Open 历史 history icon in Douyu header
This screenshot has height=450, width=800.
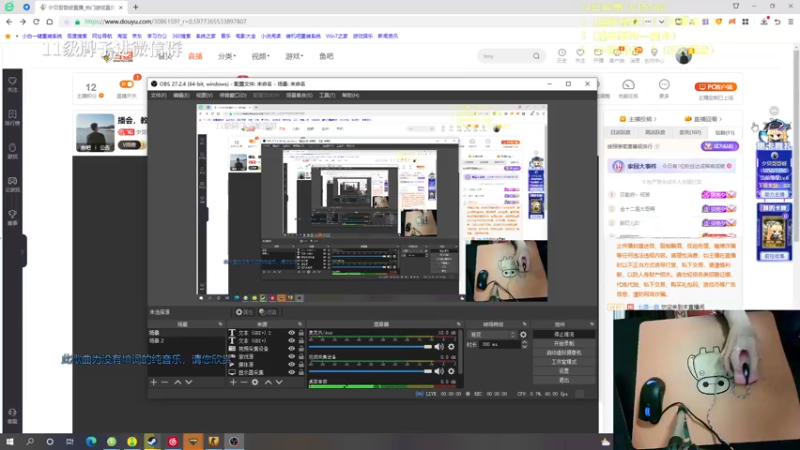(x=562, y=55)
